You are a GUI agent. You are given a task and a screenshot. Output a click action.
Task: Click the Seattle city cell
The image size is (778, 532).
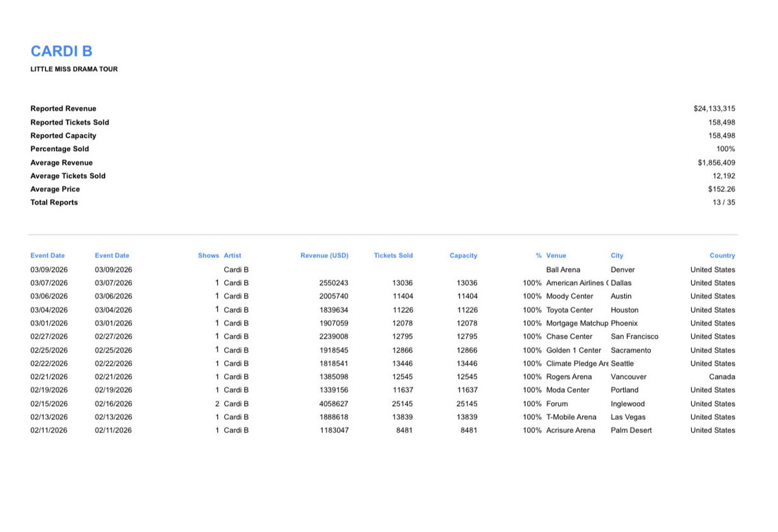point(622,364)
